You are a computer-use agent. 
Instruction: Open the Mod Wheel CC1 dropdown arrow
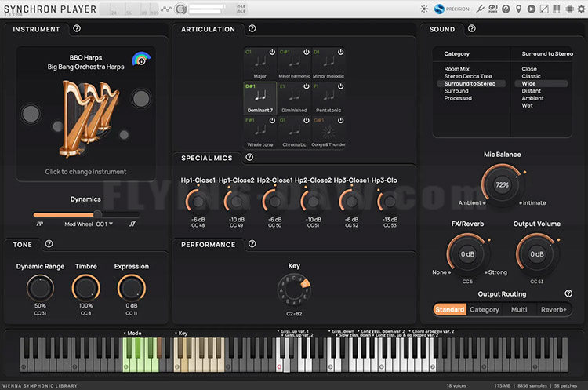(x=111, y=224)
